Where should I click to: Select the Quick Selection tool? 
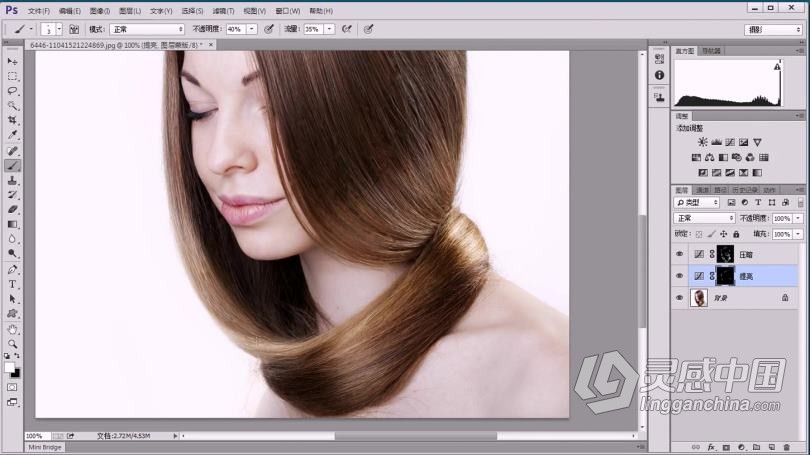point(12,106)
